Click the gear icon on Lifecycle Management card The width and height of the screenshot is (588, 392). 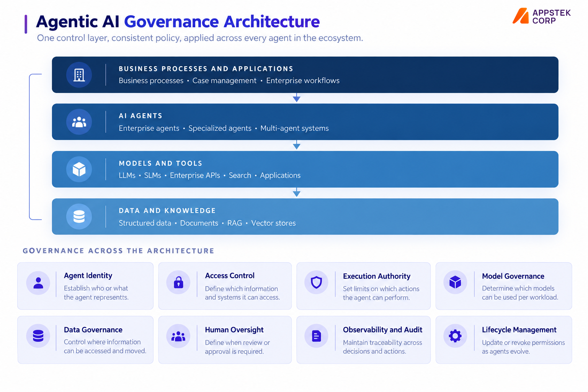point(455,336)
